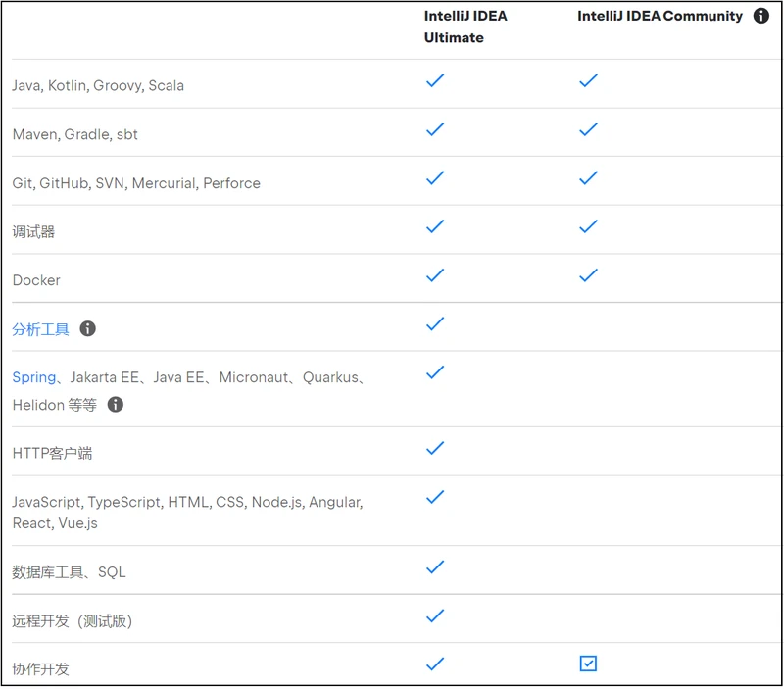Click Ultimate checkmark for 数据库工具、SQL row

click(435, 566)
